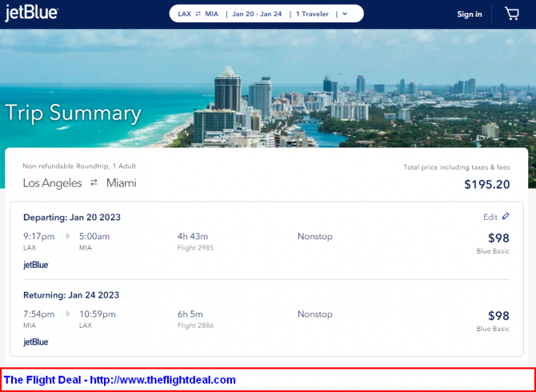Change the Jan 20 - Jan 24 dates
536x392 pixels.
tap(257, 14)
